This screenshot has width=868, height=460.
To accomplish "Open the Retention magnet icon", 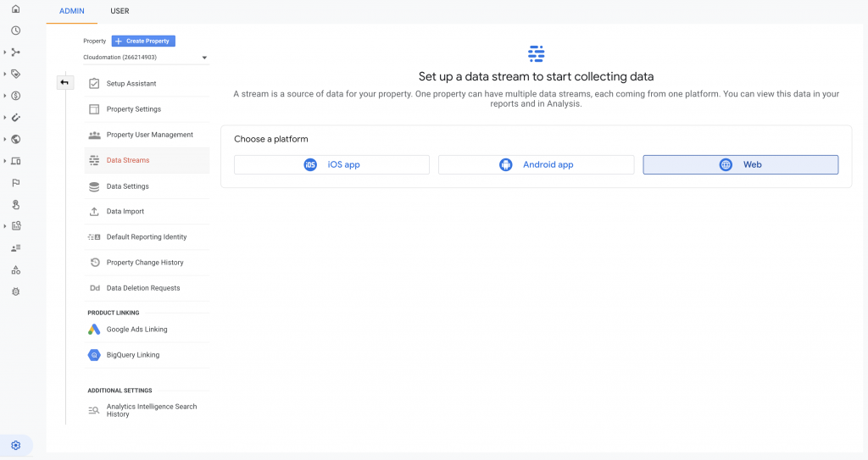I will [15, 118].
